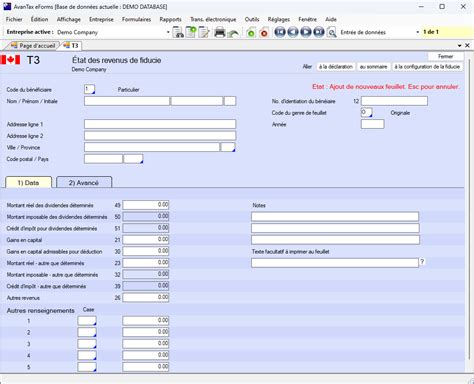
Task: Click the Prénom first name field
Action: tap(197, 101)
